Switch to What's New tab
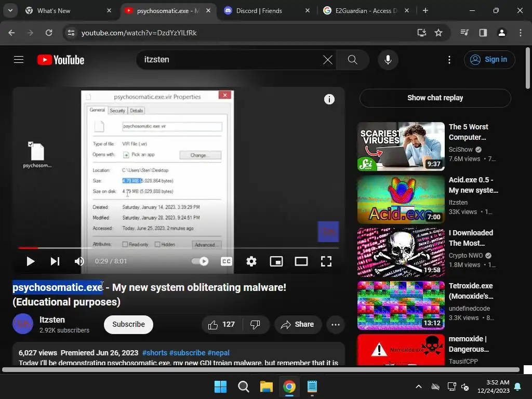532x399 pixels. [x=68, y=10]
